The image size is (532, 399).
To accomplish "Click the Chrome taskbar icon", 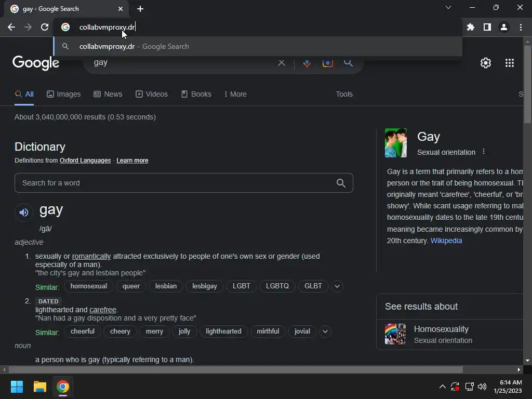I will pos(63,387).
